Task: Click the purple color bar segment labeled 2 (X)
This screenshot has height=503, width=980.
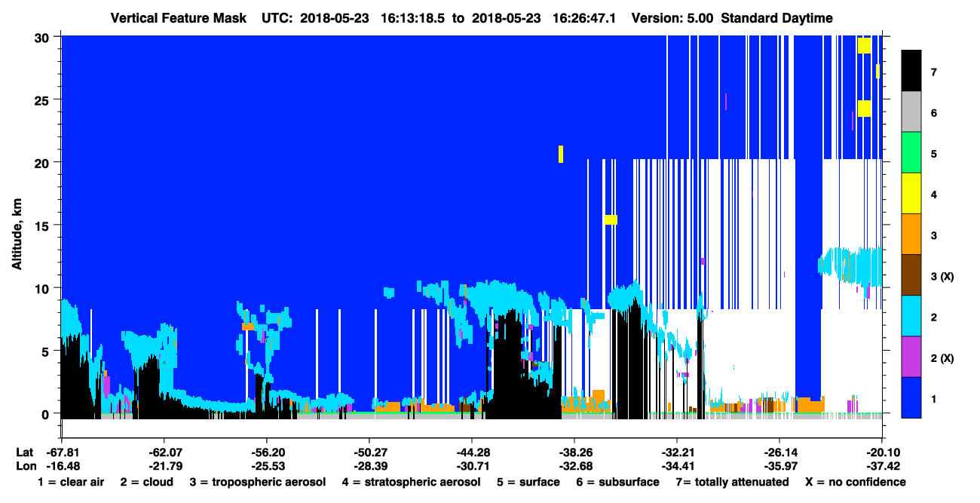Action: pos(911,357)
